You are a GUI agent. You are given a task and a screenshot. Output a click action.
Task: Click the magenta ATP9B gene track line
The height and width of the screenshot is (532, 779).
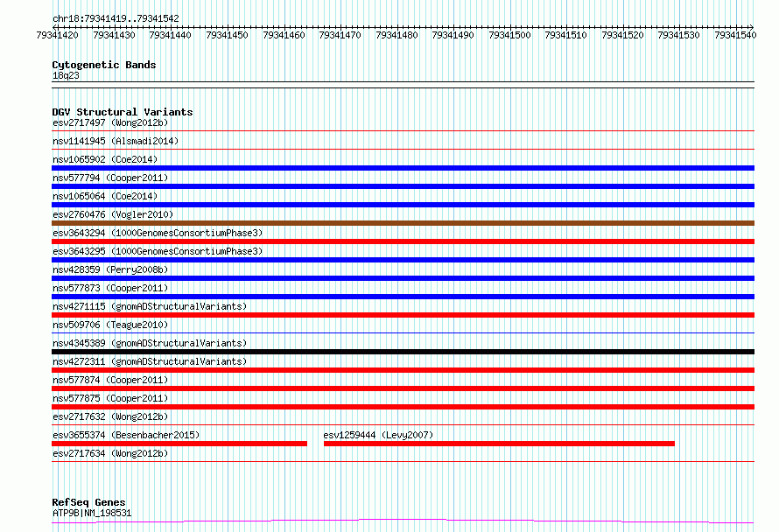(403, 521)
